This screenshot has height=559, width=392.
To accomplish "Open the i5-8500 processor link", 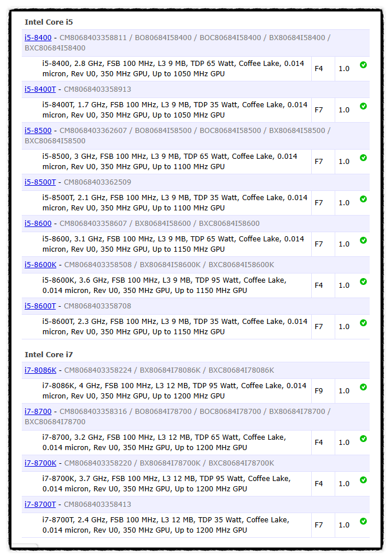I will [38, 131].
